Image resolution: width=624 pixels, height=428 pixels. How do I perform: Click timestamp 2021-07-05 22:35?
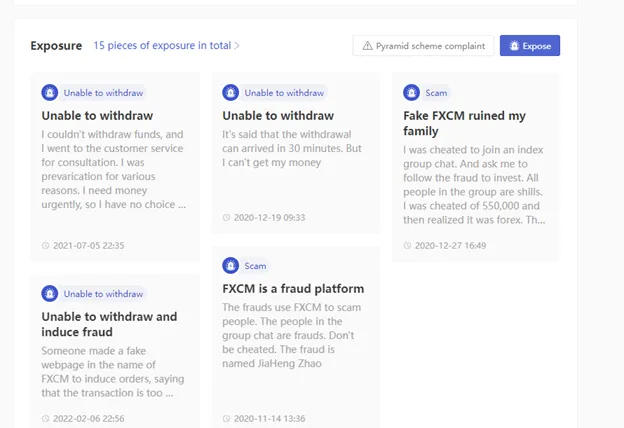(88, 245)
